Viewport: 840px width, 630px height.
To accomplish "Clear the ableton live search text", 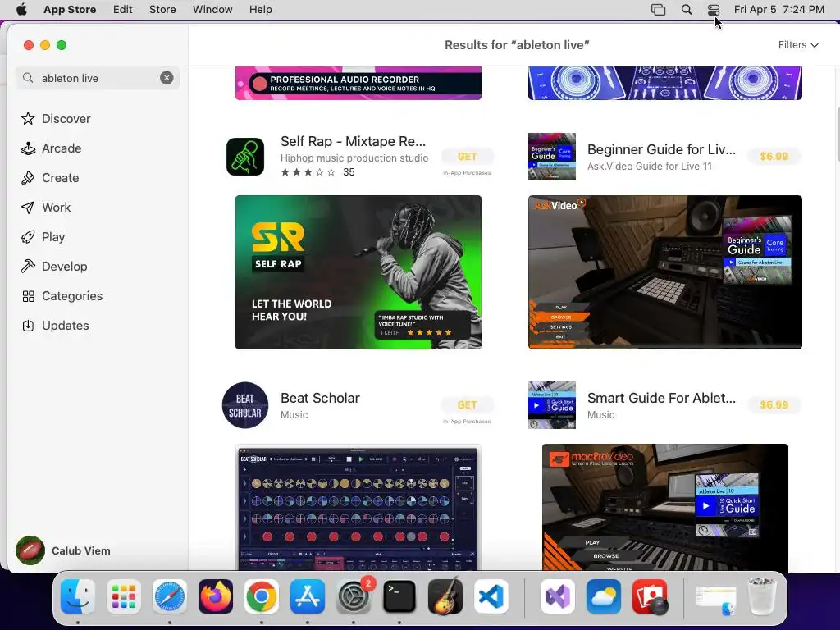I will (167, 78).
